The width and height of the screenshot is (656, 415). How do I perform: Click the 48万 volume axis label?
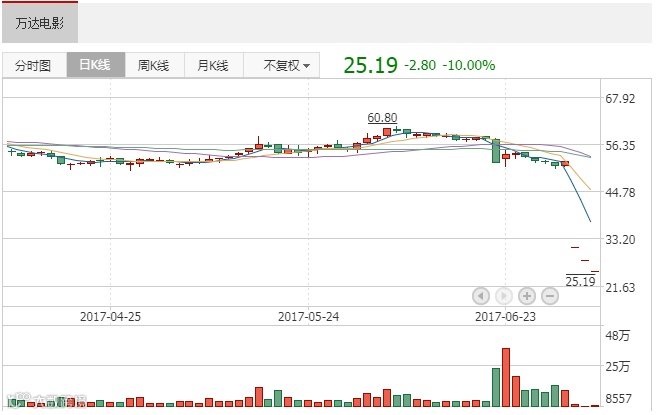click(618, 336)
